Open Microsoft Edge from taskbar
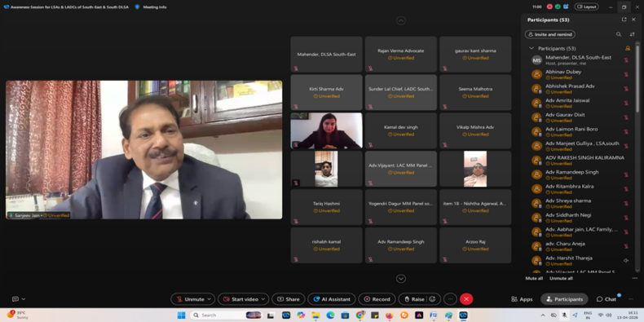This screenshot has width=644, height=322. click(330, 315)
